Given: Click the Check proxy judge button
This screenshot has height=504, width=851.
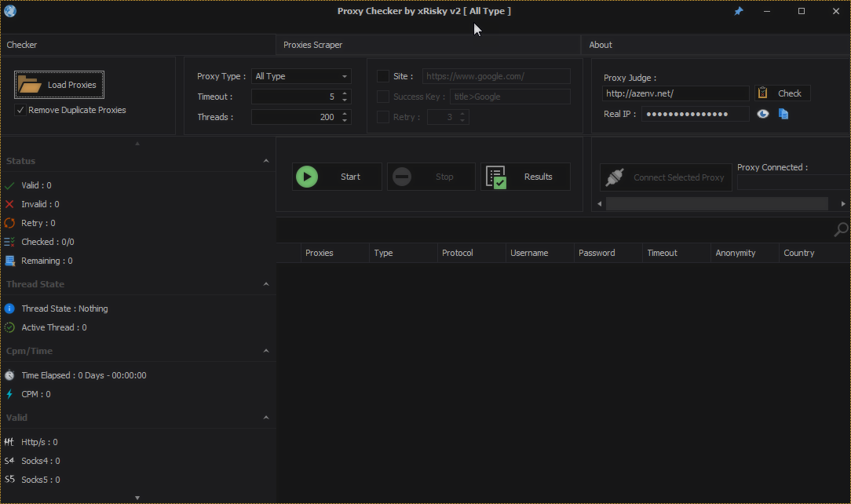Looking at the screenshot, I should 783,93.
